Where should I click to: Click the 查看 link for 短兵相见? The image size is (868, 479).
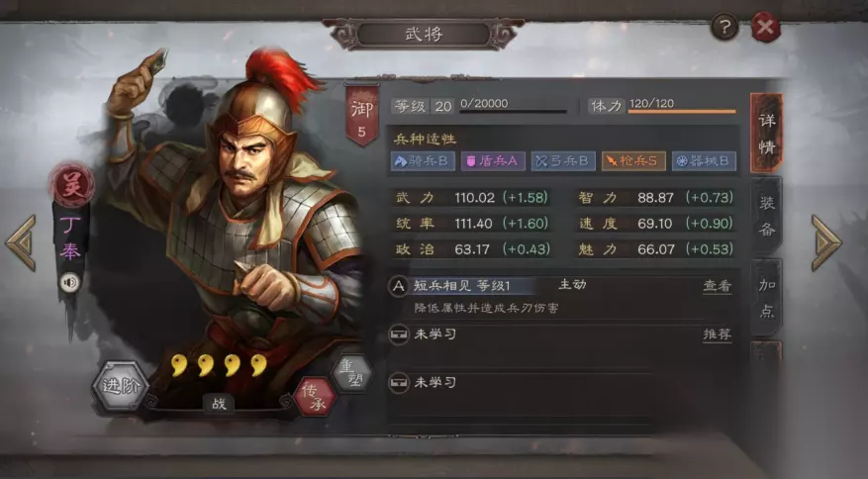pyautogui.click(x=717, y=286)
